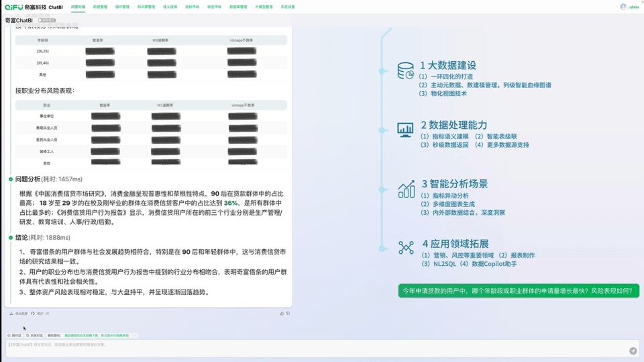Screen dimensions: 644x362
Task: Toggle the switch next to 奇富ChatBI title
Action: [46, 20]
